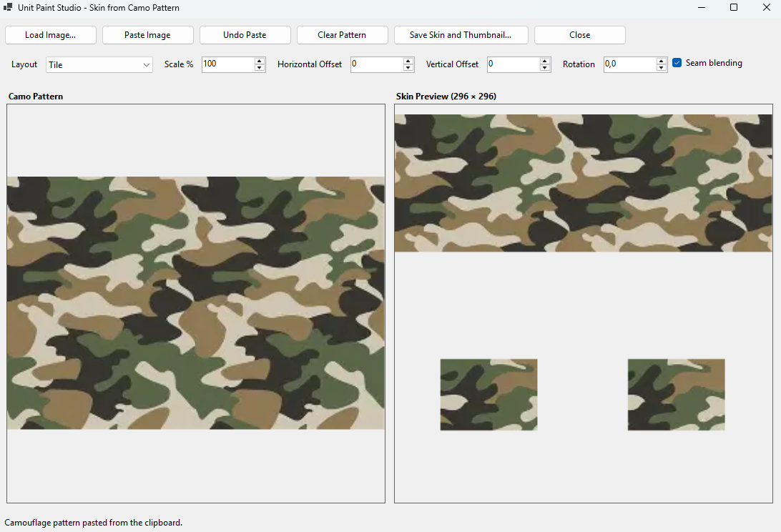
Task: Clear the camo pattern
Action: point(342,35)
